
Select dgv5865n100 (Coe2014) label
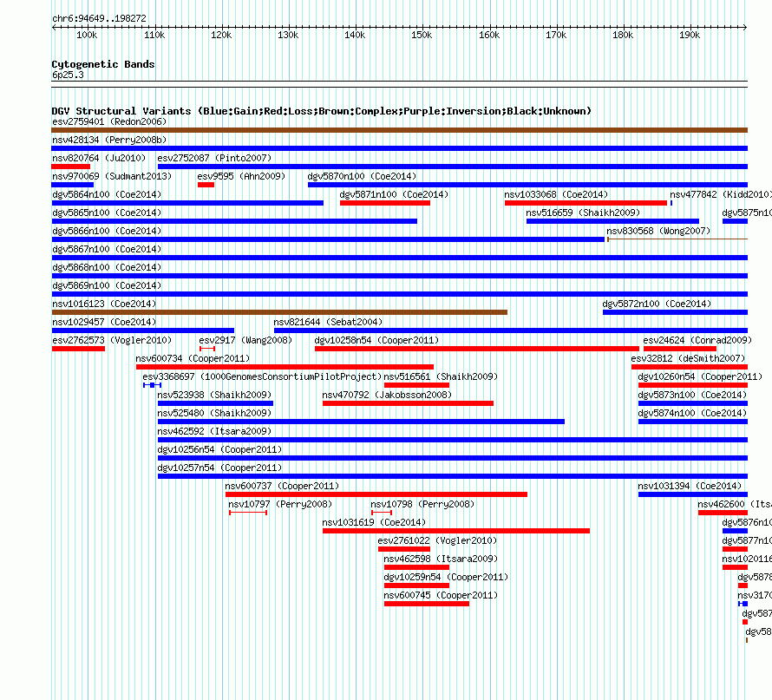pyautogui.click(x=107, y=213)
